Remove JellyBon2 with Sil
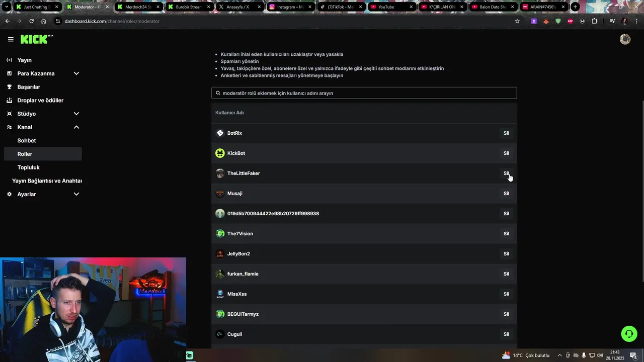Viewport: 644px width, 362px height. [506, 254]
